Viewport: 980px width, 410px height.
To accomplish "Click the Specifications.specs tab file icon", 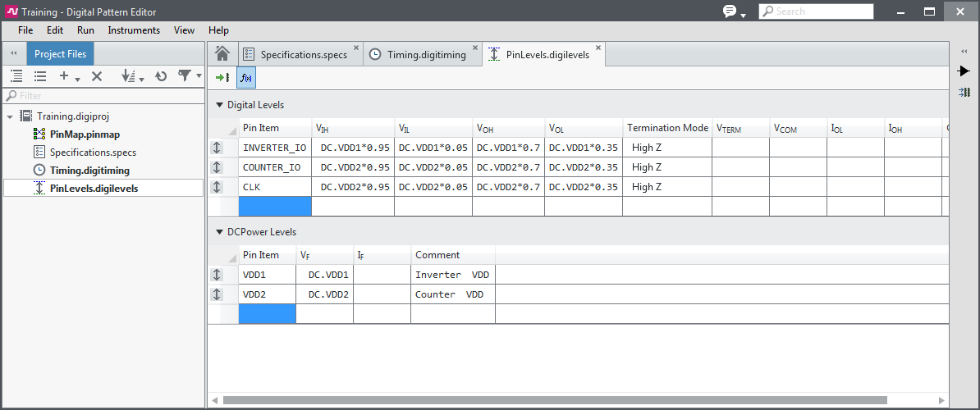I will point(249,54).
